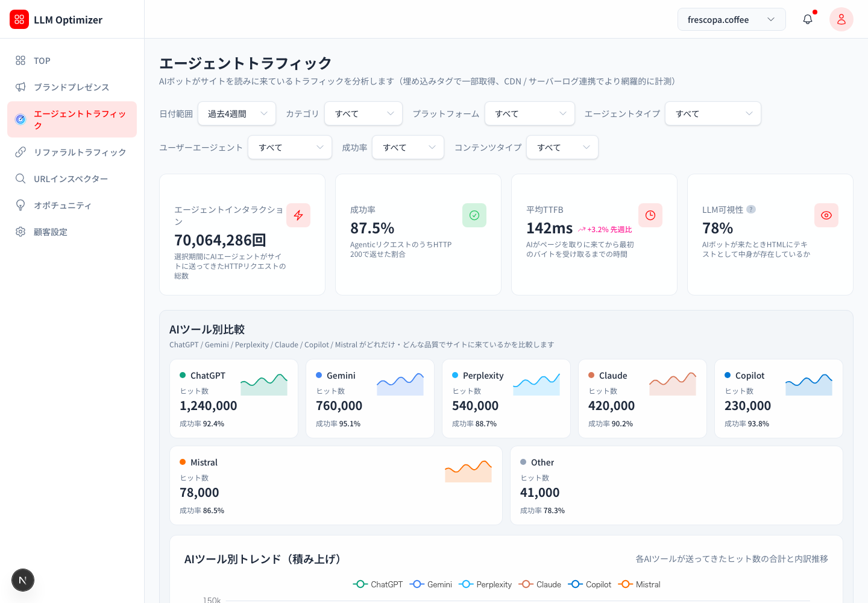Screen dimensions: 868x603
Task: Click the Gemini sparkline chart
Action: pos(400,384)
